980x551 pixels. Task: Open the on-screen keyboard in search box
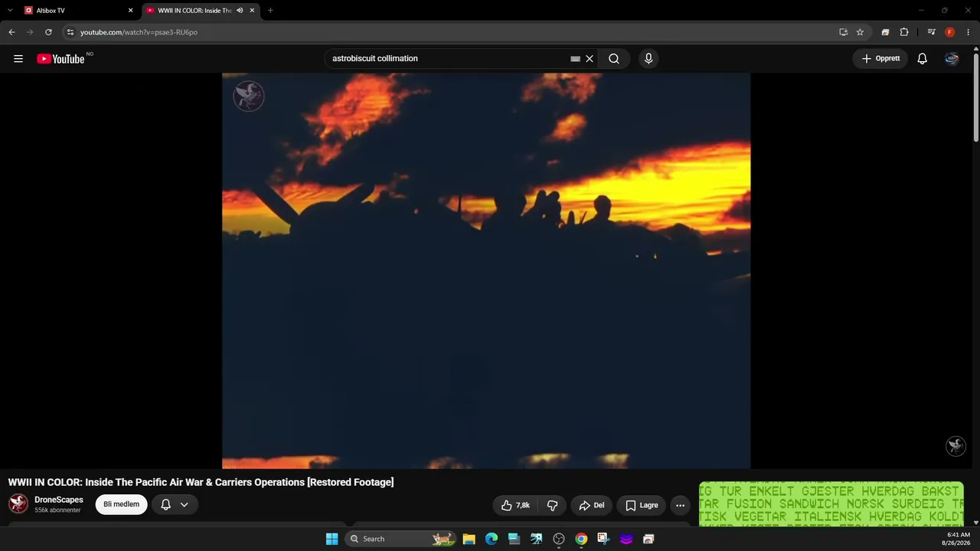575,59
